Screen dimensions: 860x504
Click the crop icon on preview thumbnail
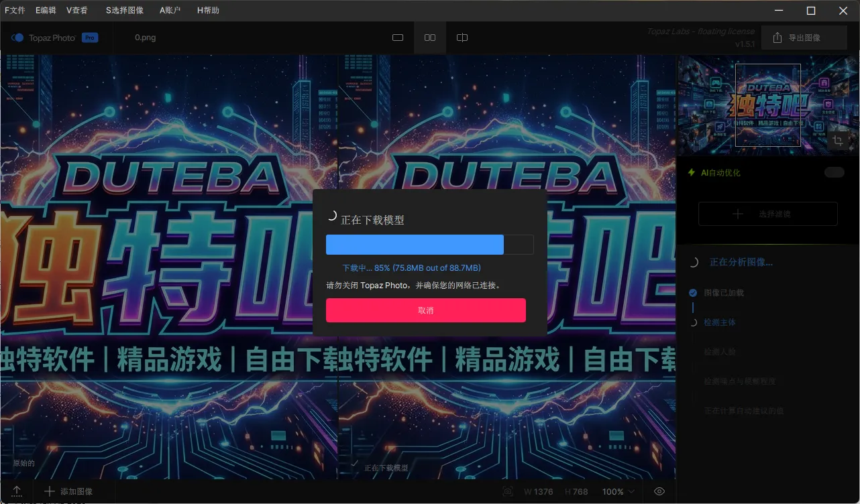[x=838, y=141]
